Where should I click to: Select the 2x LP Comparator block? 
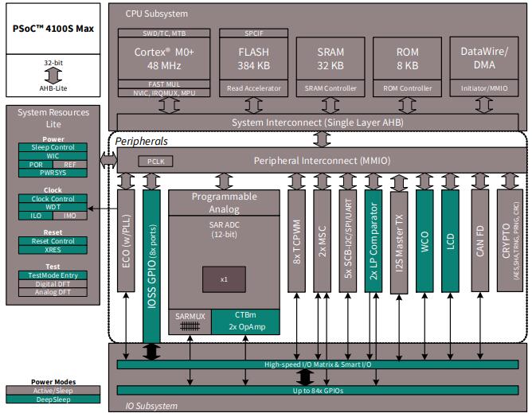(x=374, y=240)
